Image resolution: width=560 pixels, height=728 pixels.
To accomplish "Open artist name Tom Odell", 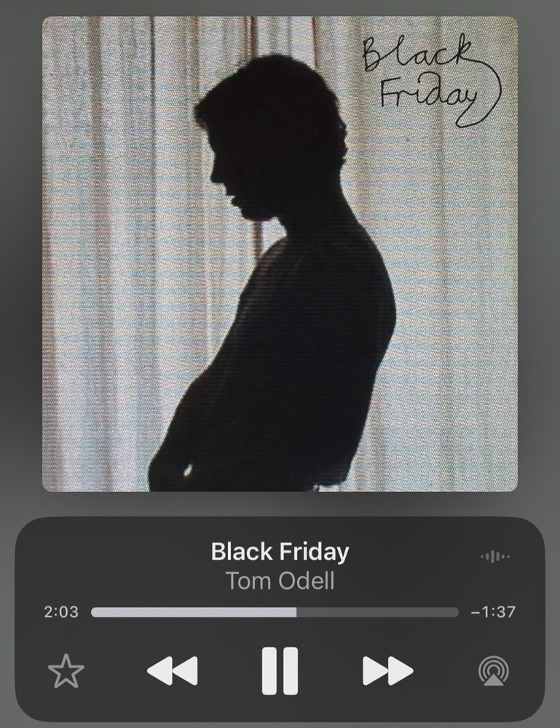I will coord(280,580).
